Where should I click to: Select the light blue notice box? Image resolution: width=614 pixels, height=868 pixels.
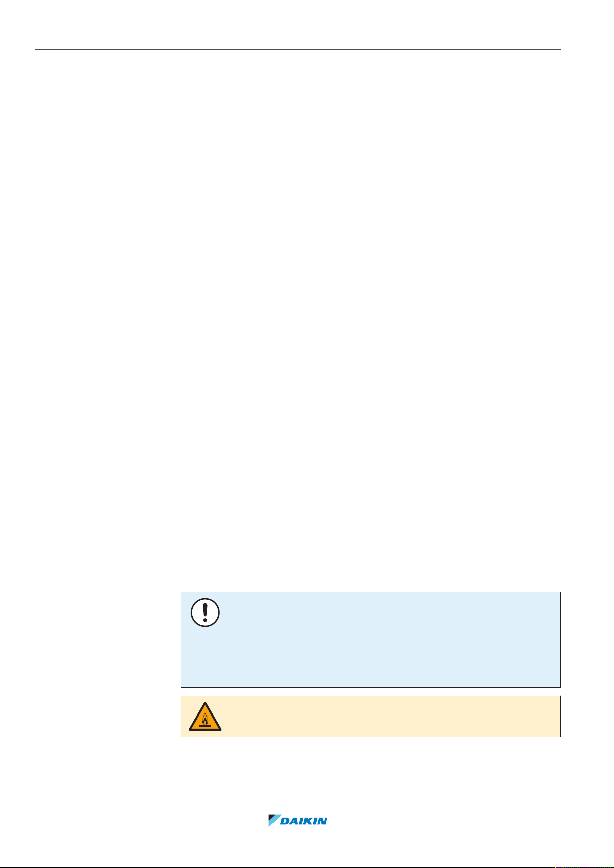[370, 640]
